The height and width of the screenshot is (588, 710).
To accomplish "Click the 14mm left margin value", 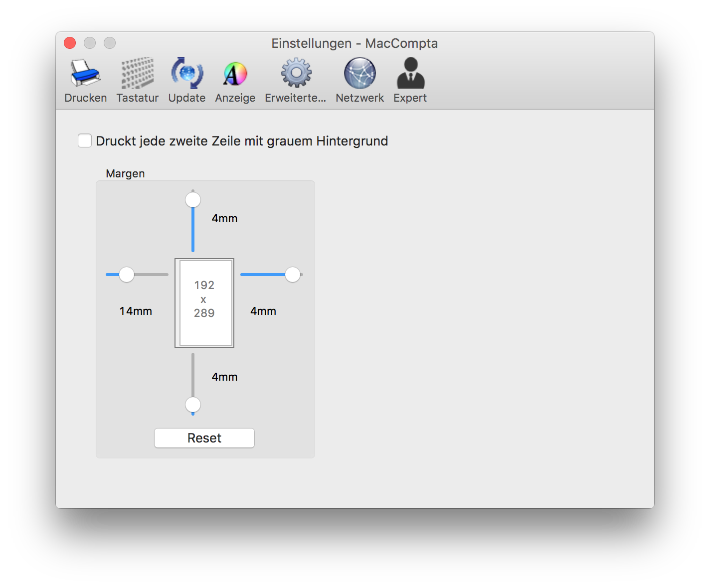I will (x=136, y=311).
